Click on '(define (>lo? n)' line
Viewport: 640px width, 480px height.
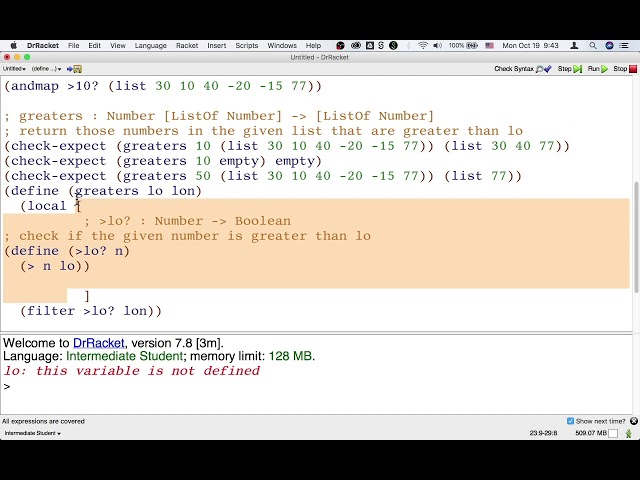pyautogui.click(x=67, y=251)
